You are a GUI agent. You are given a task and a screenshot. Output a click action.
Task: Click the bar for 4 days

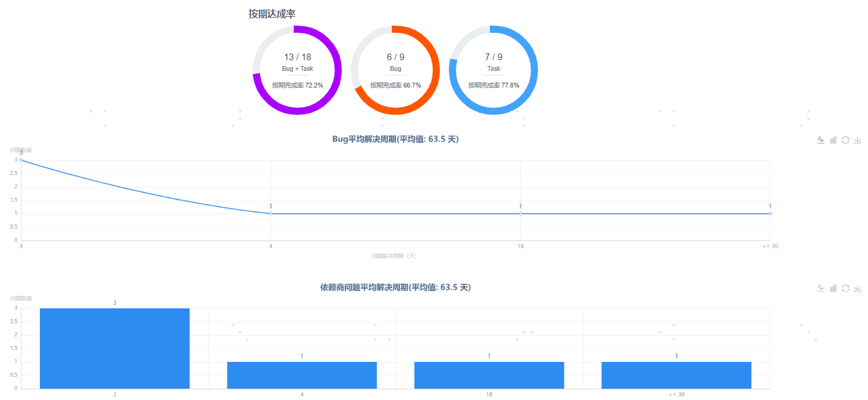coord(302,375)
